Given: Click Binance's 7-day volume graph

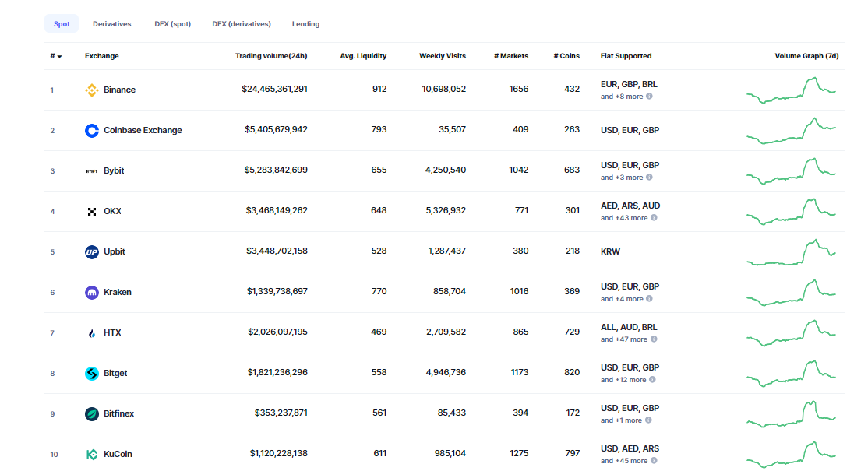Looking at the screenshot, I should (791, 90).
